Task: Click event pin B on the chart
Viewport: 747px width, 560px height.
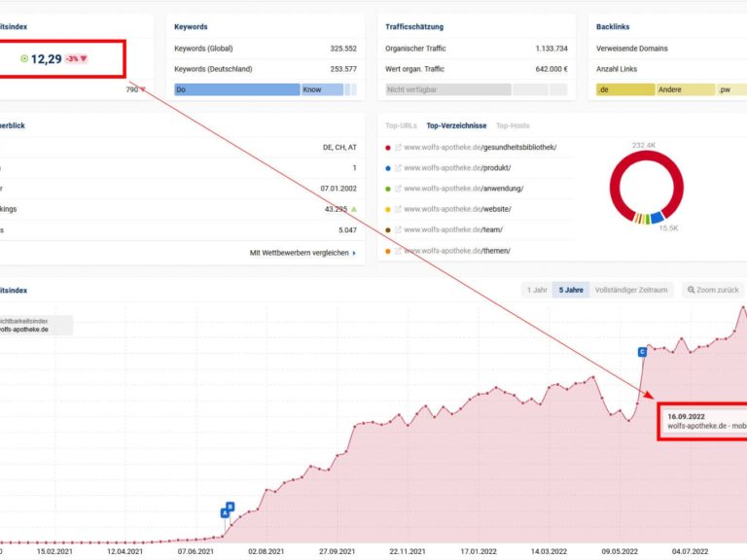Action: (231, 506)
